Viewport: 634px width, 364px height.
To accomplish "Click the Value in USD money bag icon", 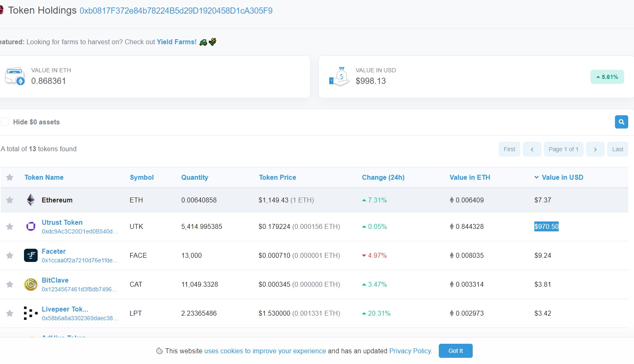I will [x=339, y=76].
